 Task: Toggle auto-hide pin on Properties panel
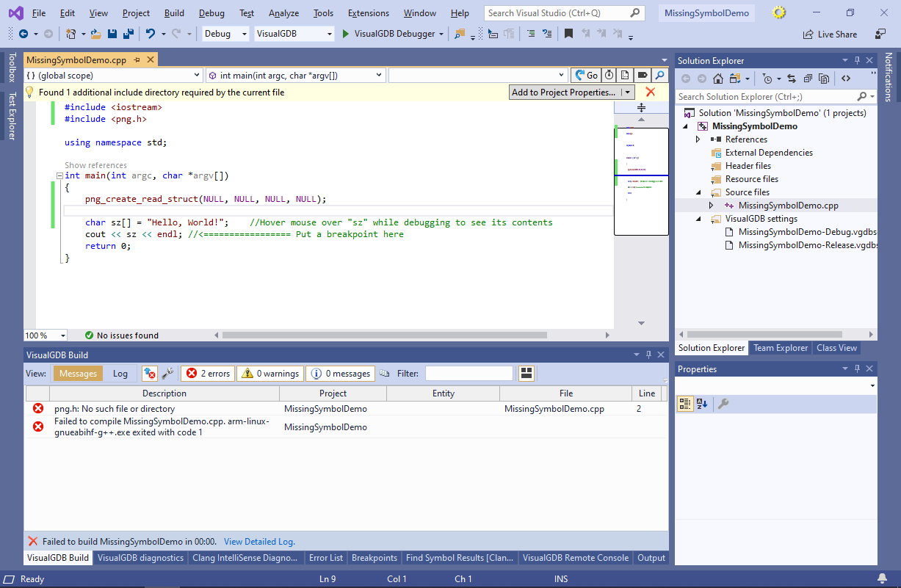coord(856,369)
